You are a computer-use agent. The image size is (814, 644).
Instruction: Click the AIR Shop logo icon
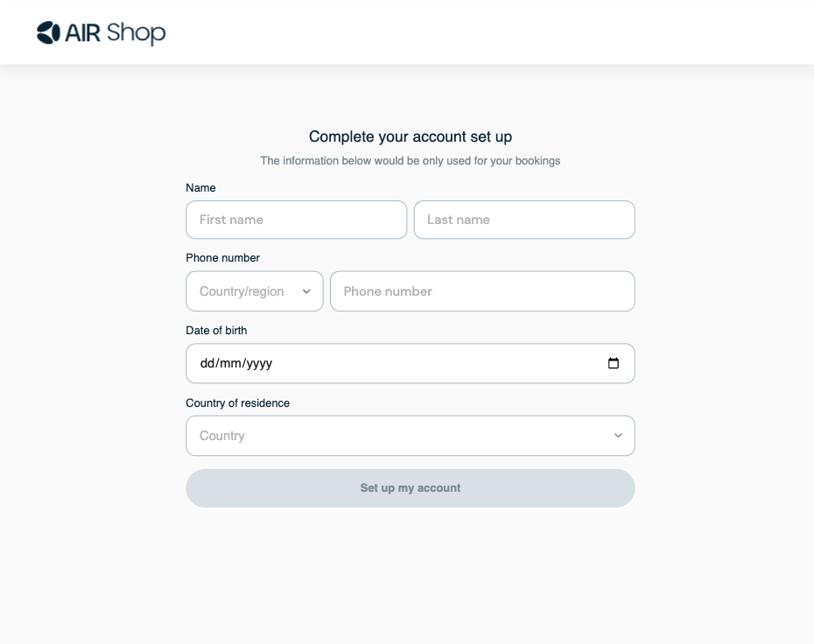[48, 33]
